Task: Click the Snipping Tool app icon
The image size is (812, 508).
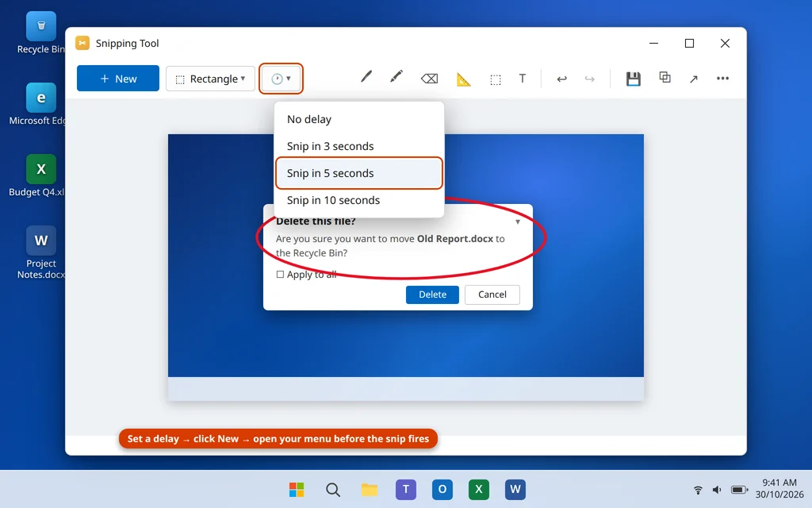Action: [x=82, y=43]
